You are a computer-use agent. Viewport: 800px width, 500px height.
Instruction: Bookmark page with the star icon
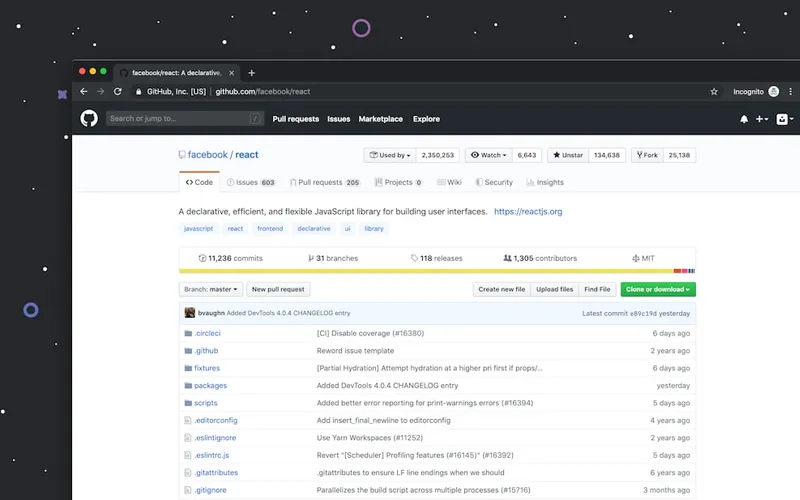tap(714, 92)
